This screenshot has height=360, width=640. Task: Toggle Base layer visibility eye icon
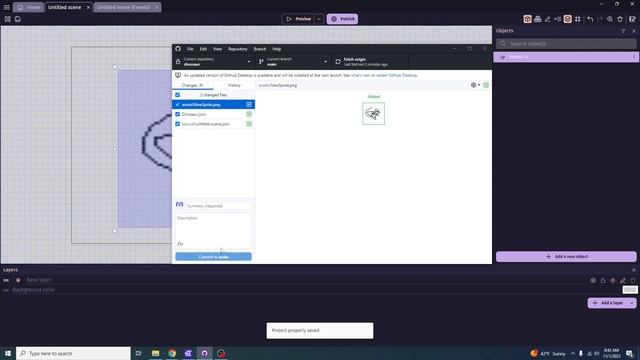593,280
